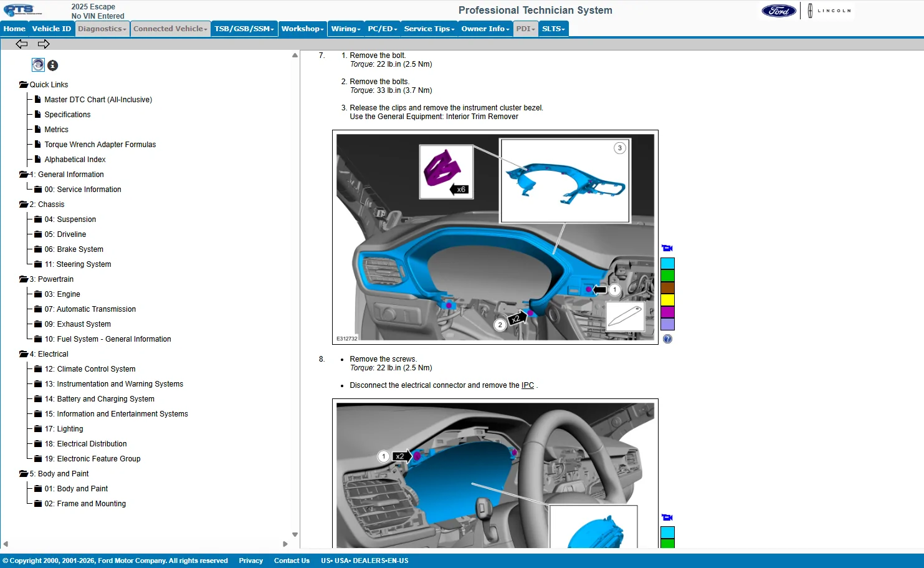Click the vehicle image icon above Quick Links
This screenshot has height=568, width=924.
point(38,65)
